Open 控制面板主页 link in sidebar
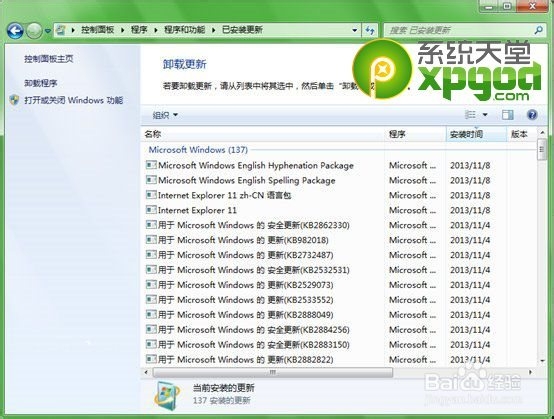Image resolution: width=554 pixels, height=419 pixels. click(x=49, y=59)
